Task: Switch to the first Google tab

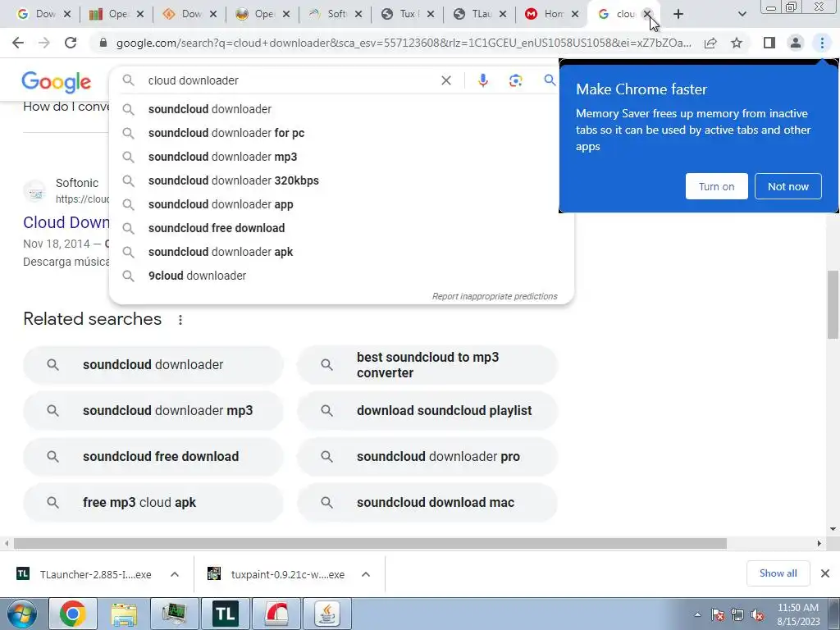Action: [x=38, y=14]
